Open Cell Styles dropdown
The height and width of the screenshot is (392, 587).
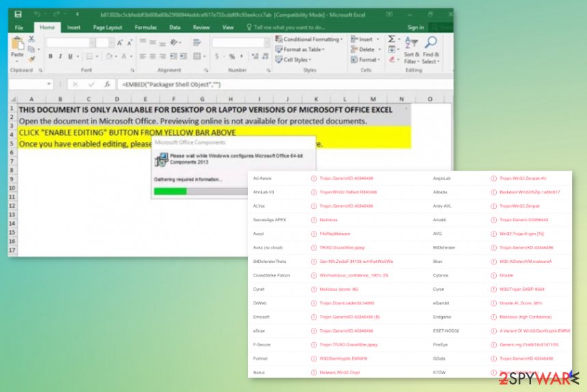294,60
